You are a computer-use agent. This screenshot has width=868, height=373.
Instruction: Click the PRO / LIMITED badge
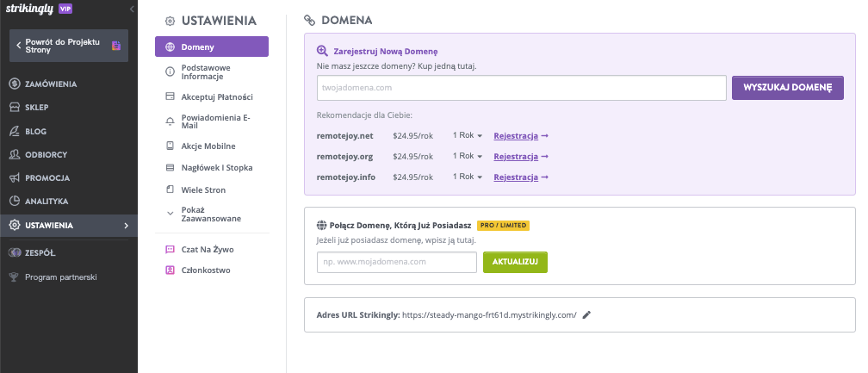point(503,226)
